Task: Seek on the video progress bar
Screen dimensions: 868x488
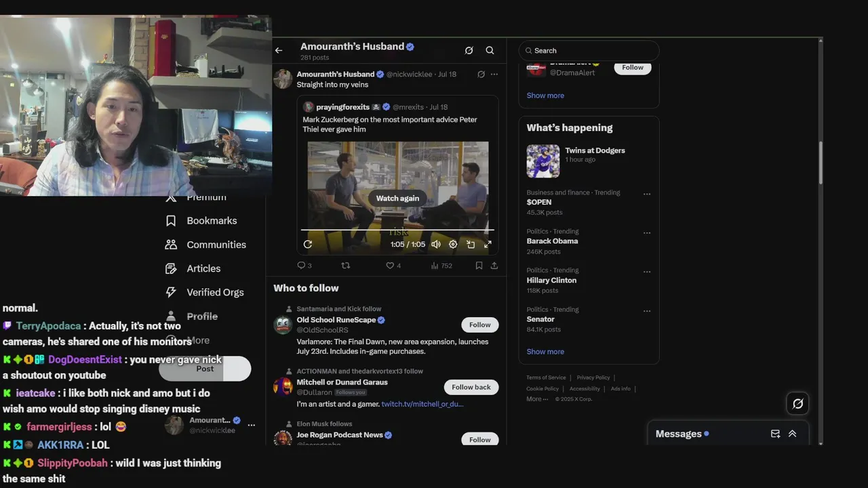Action: [397, 230]
